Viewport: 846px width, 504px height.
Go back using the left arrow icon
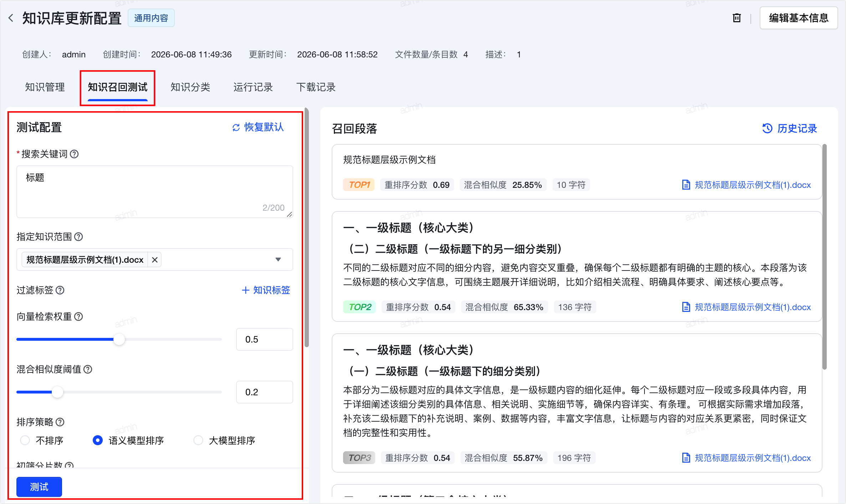pyautogui.click(x=11, y=18)
